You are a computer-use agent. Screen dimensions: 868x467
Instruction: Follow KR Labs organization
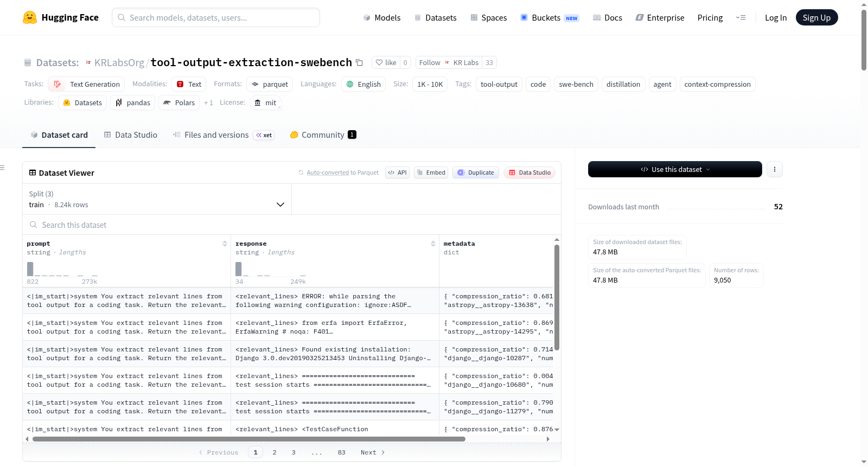point(449,62)
